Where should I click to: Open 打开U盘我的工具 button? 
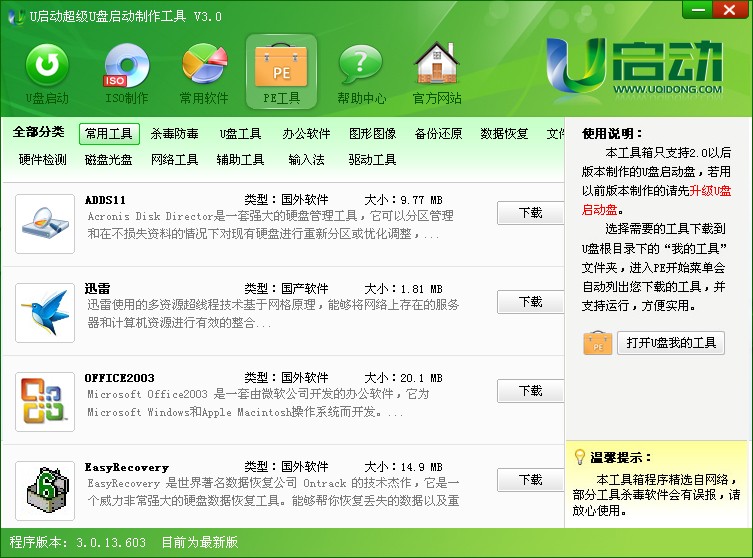coord(671,343)
